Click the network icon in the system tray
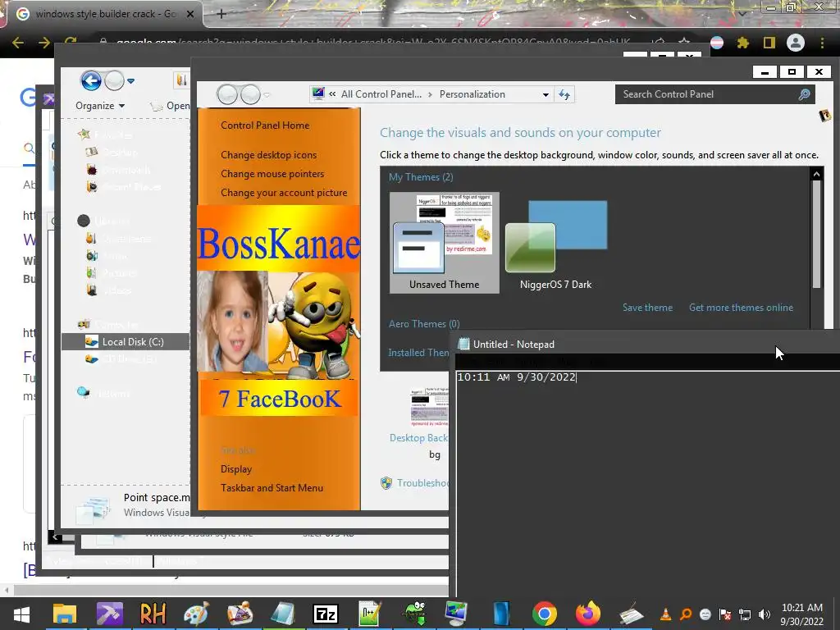 click(x=745, y=614)
